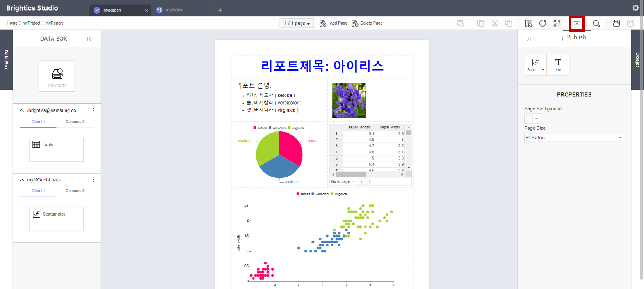This screenshot has height=289, width=644.
Task: Click the report title text
Action: (322, 66)
